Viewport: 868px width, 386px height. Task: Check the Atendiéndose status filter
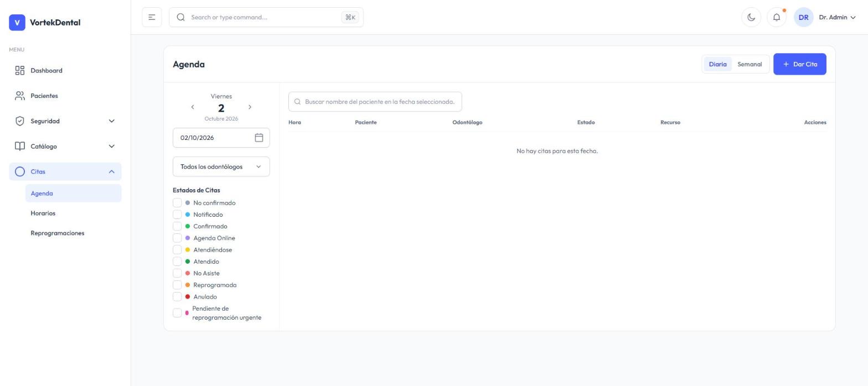(177, 250)
